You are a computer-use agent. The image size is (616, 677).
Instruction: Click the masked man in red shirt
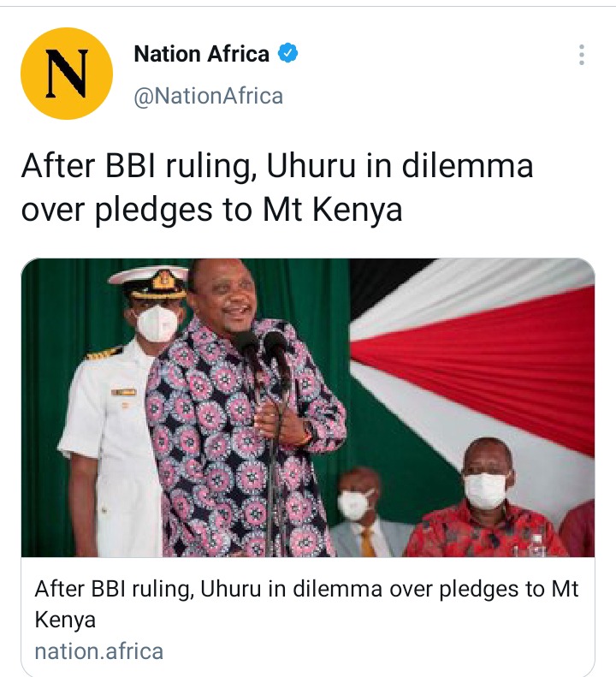coord(483,501)
